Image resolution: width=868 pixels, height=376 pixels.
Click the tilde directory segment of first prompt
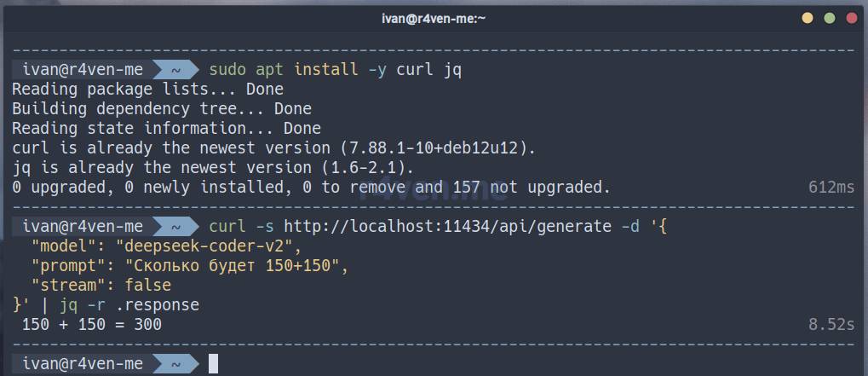tap(175, 70)
